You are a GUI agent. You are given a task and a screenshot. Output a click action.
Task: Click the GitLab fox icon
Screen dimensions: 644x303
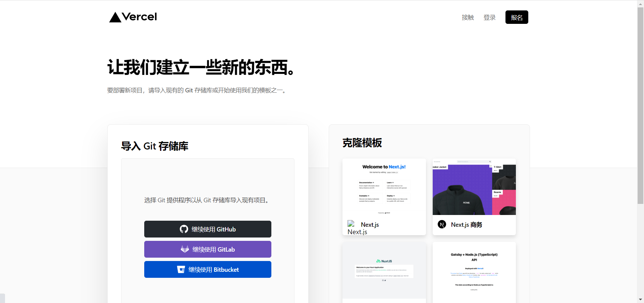[x=185, y=249]
